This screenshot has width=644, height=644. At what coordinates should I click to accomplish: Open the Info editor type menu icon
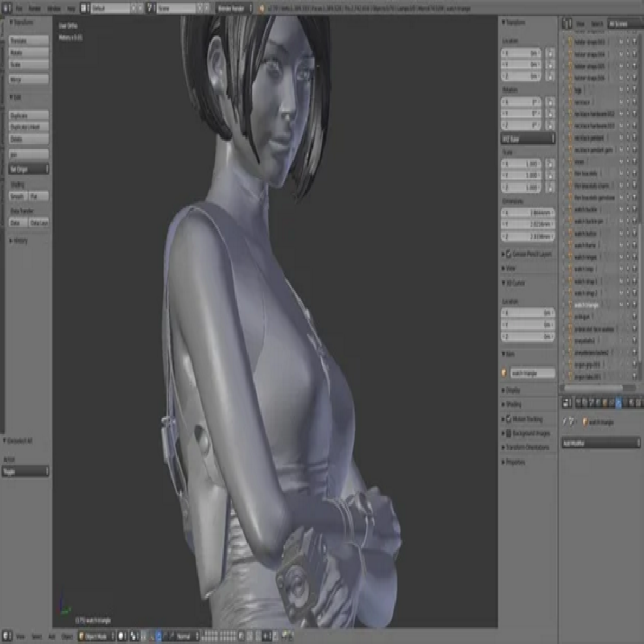click(x=7, y=8)
